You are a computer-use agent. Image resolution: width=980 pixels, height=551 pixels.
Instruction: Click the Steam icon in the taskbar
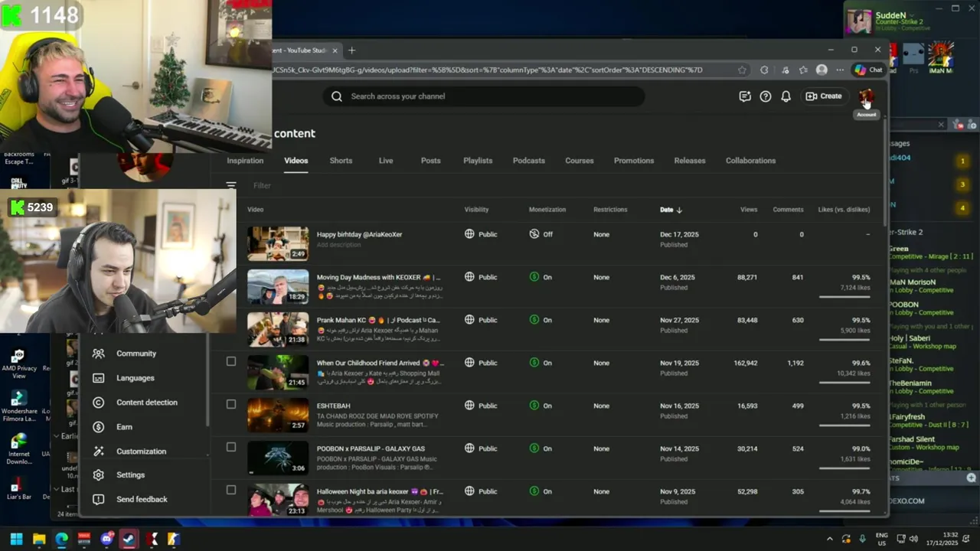click(x=129, y=539)
